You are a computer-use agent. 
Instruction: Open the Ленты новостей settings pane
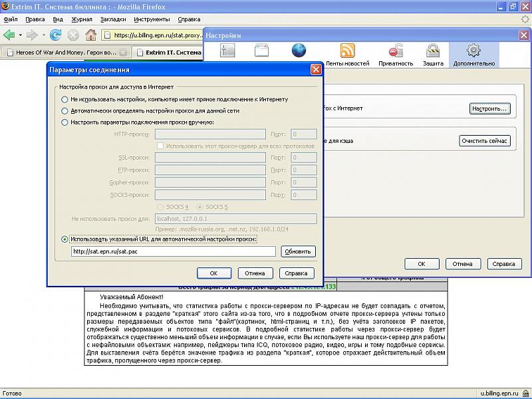[347, 55]
